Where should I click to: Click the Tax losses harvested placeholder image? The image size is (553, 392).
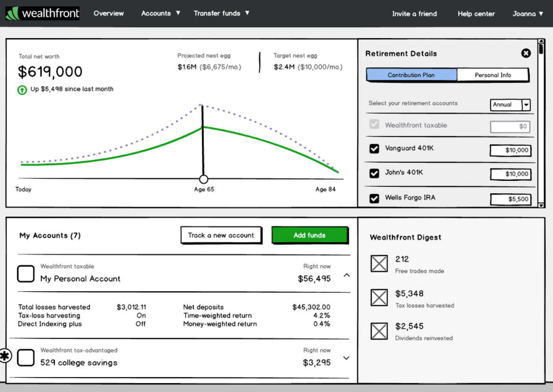point(379,297)
